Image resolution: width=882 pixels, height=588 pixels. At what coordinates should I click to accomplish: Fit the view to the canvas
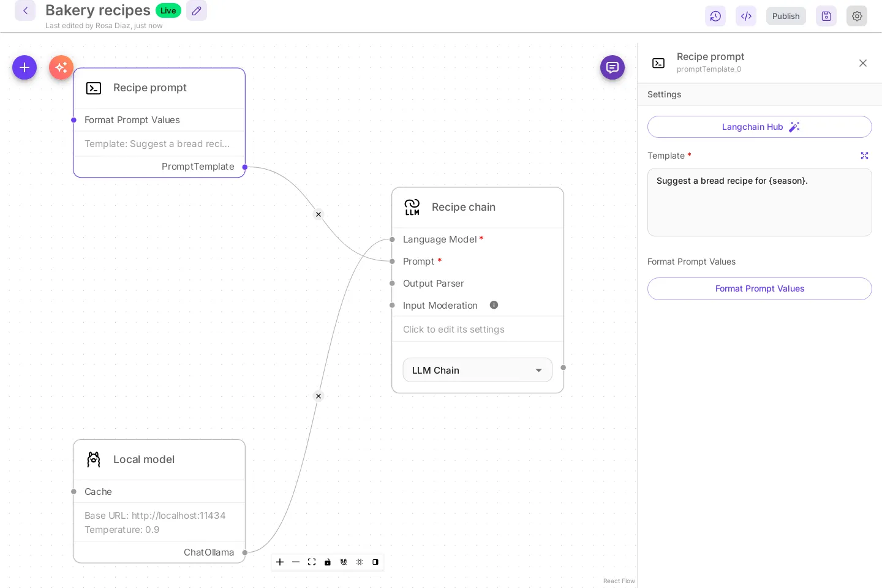(312, 562)
